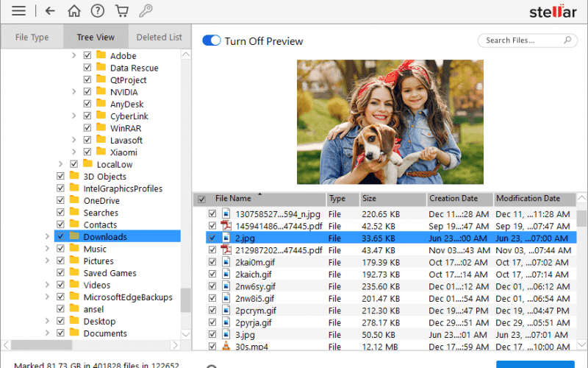Switch to the File Type tab

tap(32, 38)
